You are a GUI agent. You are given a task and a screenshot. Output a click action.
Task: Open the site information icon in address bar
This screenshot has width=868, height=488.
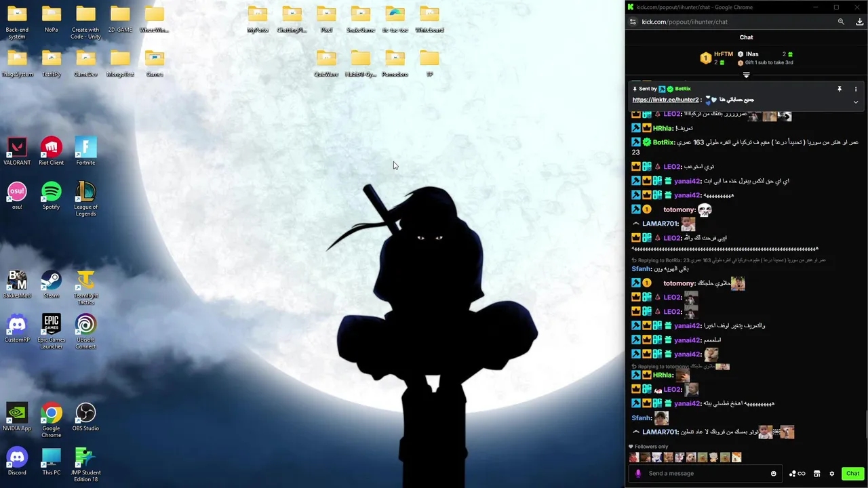coord(633,22)
